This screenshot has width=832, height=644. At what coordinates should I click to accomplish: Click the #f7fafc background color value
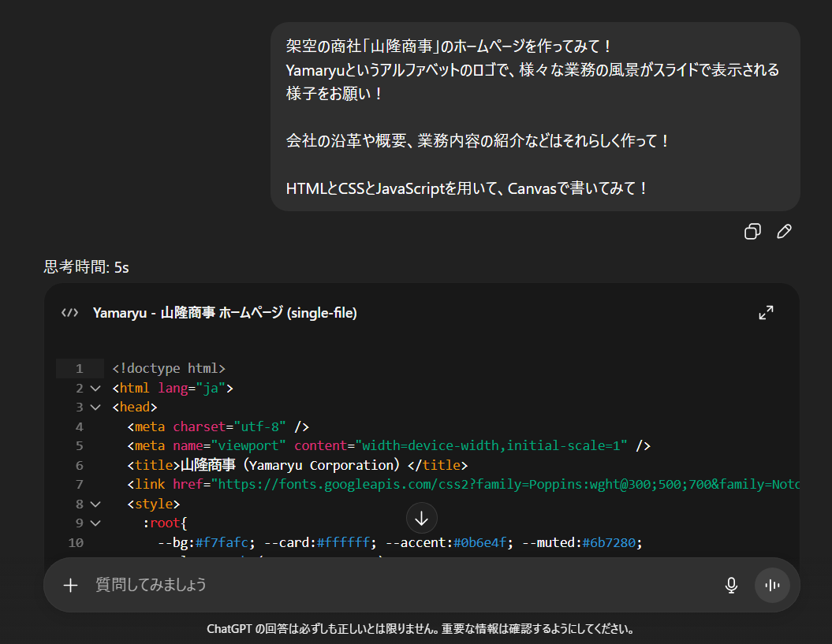222,542
